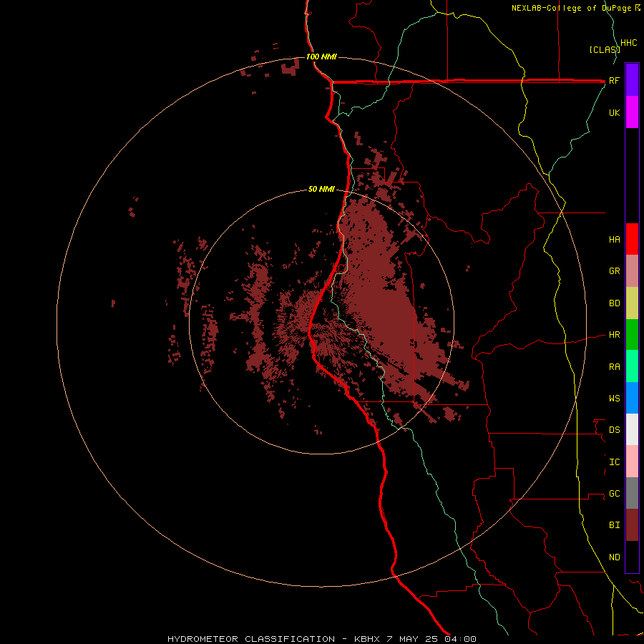Image resolution: width=644 pixels, height=644 pixels.
Task: Click the RA light green swatch
Action: pos(632,366)
